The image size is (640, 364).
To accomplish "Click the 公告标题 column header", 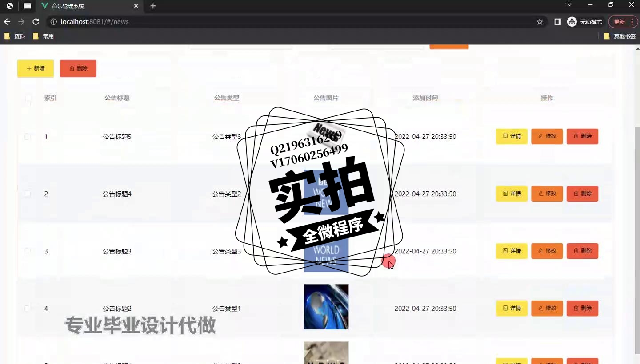I will (x=117, y=98).
